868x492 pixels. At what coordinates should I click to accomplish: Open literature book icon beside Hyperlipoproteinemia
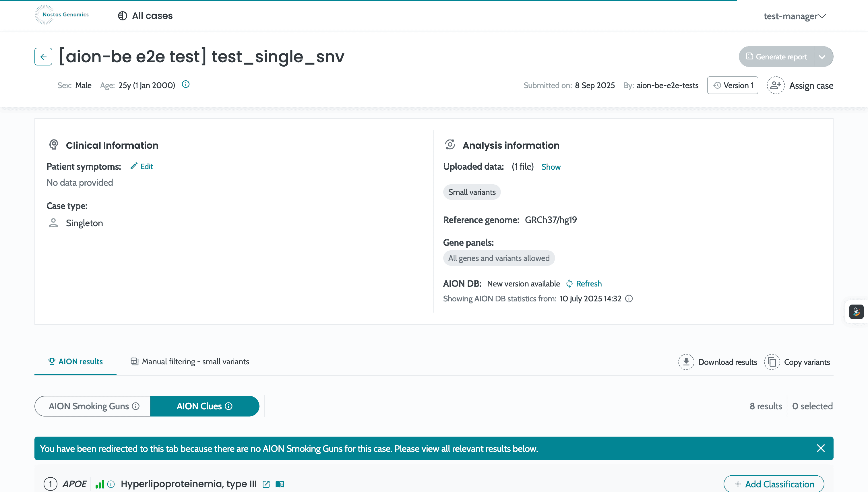tap(280, 484)
